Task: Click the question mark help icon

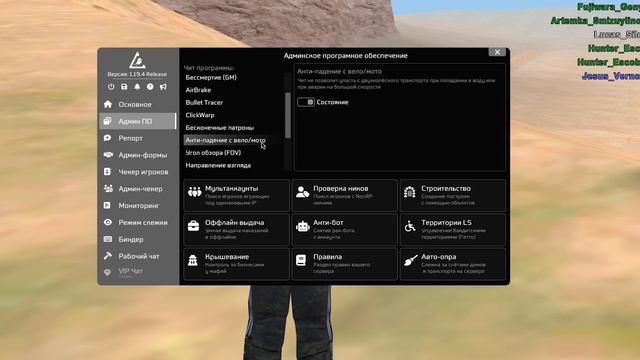Action: click(x=150, y=87)
